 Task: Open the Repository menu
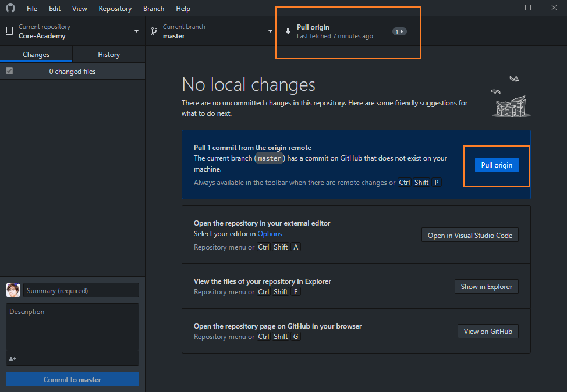coord(115,9)
